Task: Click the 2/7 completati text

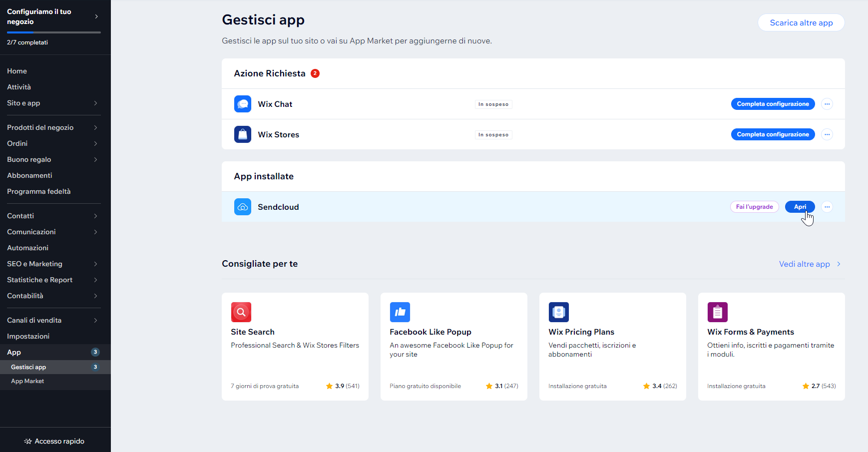Action: (27, 42)
